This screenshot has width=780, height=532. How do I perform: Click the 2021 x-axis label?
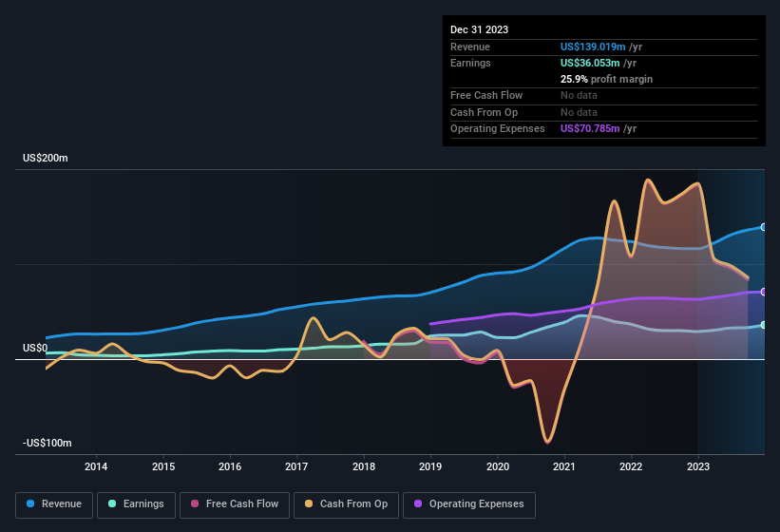[x=564, y=466]
